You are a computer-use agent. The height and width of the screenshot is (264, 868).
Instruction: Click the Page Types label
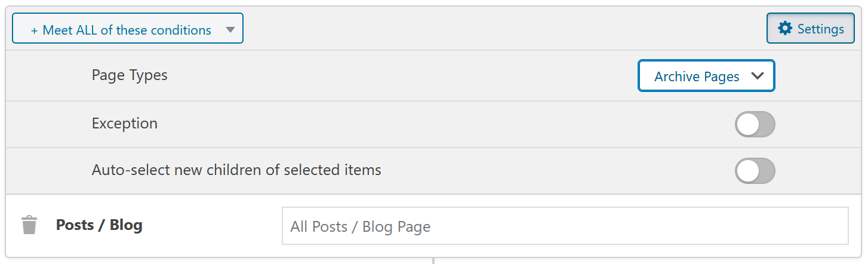(x=130, y=76)
